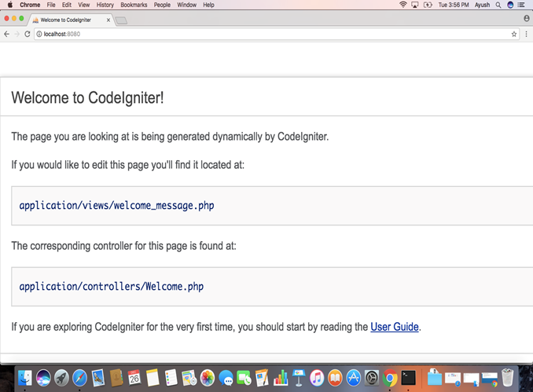
Task: Open the People menu
Action: tap(162, 5)
